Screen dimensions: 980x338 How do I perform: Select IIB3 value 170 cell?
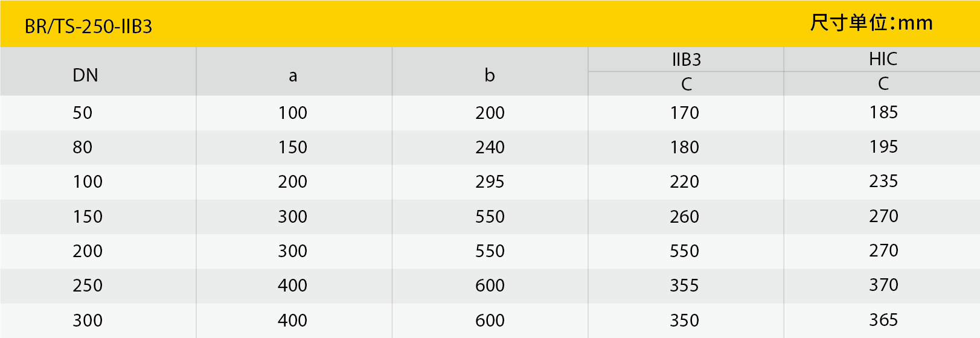coord(684,113)
